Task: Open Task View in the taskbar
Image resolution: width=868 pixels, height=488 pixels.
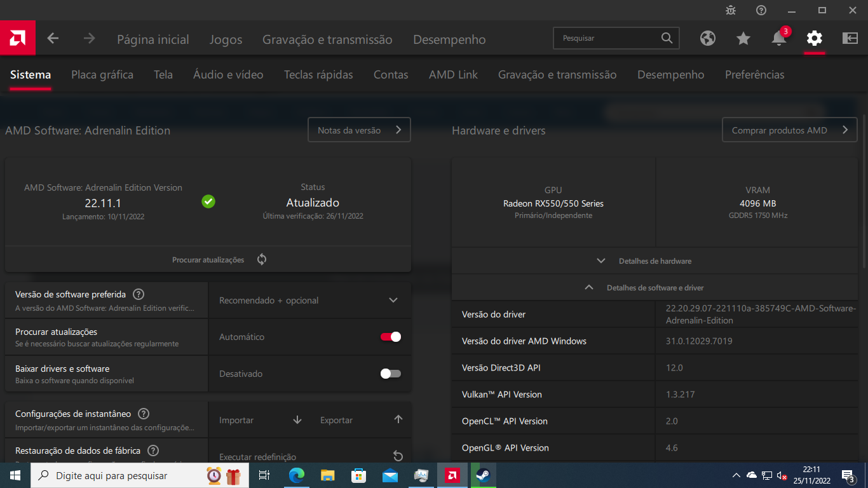Action: click(264, 475)
